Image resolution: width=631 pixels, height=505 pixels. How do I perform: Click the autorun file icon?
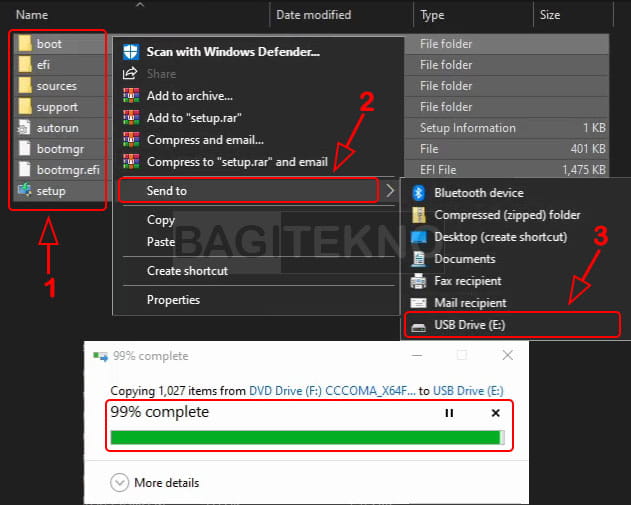24,128
